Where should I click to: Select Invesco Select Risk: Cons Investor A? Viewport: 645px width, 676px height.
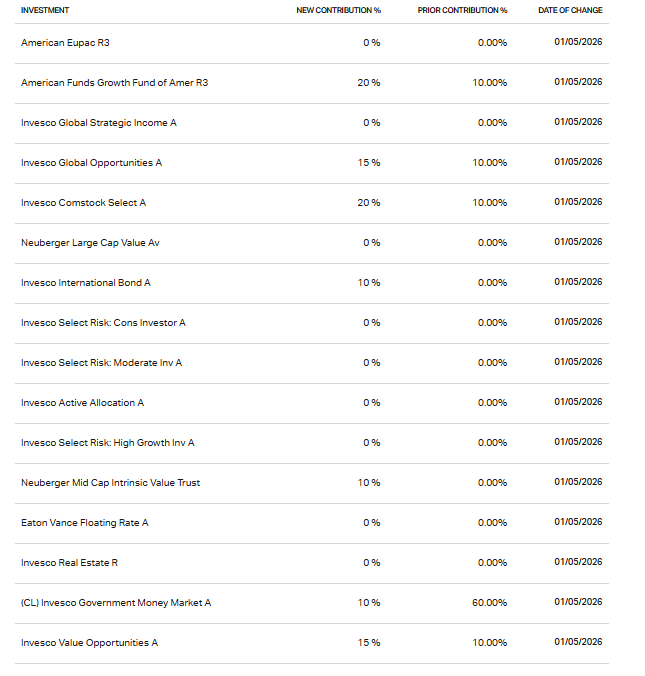tap(103, 322)
